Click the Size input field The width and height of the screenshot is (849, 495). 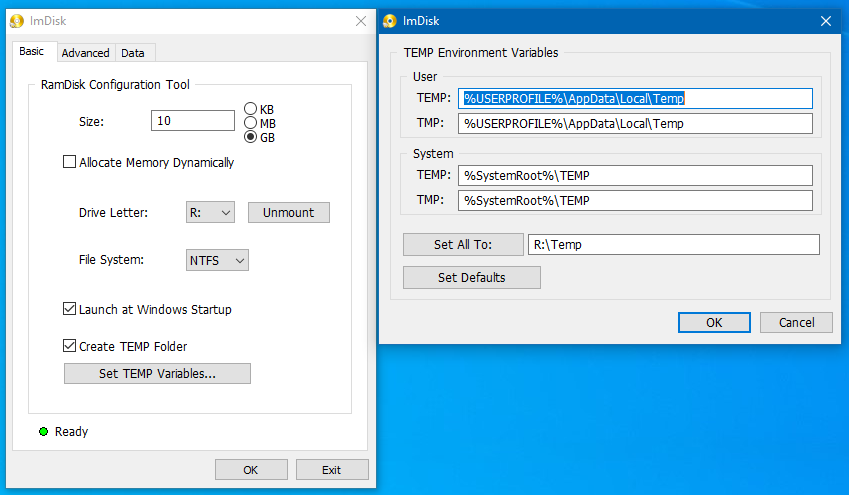(193, 121)
